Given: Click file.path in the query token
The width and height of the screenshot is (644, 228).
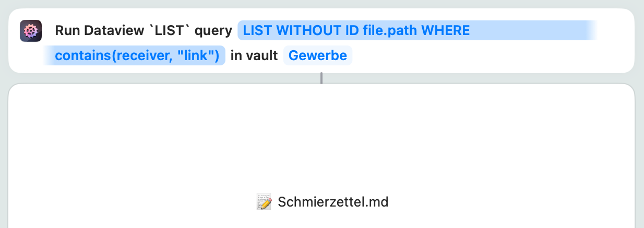Looking at the screenshot, I should [x=390, y=31].
